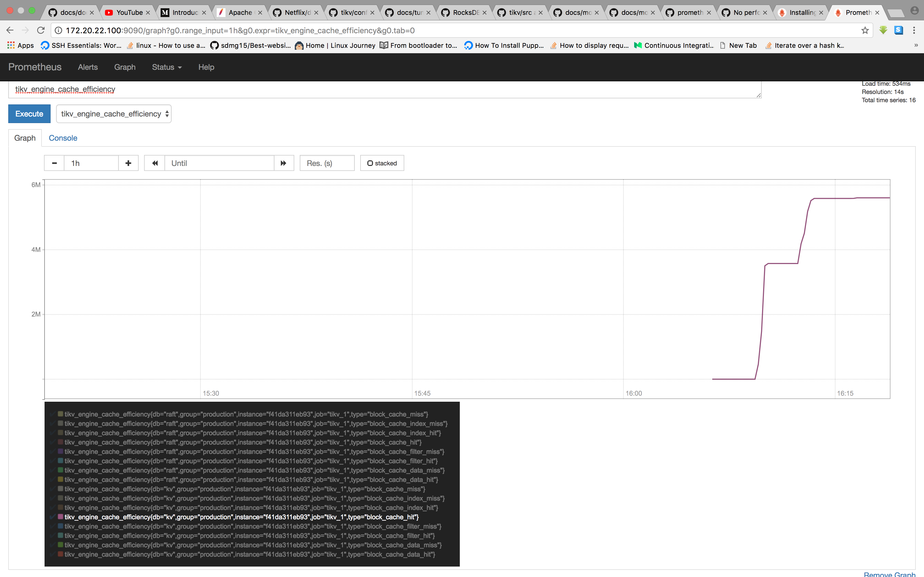The width and height of the screenshot is (924, 577).
Task: Reload the page with the refresh icon
Action: (x=41, y=30)
